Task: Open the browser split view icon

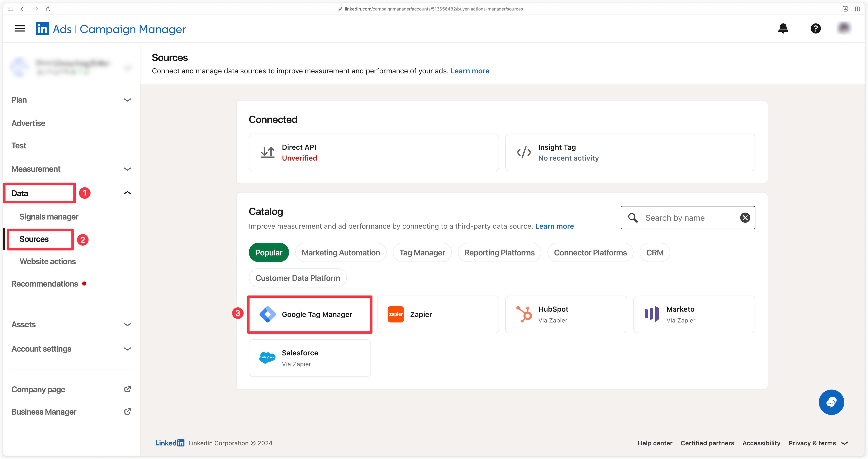Action: [857, 9]
